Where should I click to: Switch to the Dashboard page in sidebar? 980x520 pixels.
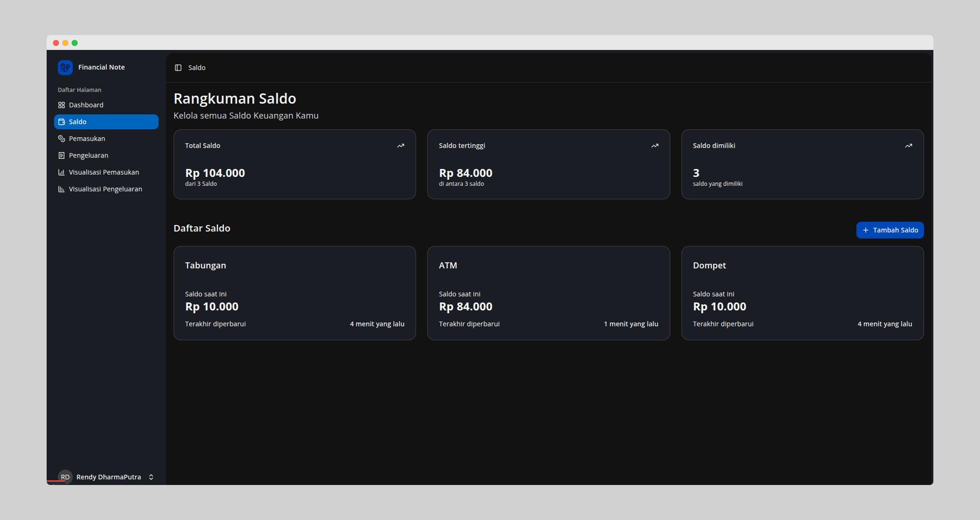coord(86,105)
